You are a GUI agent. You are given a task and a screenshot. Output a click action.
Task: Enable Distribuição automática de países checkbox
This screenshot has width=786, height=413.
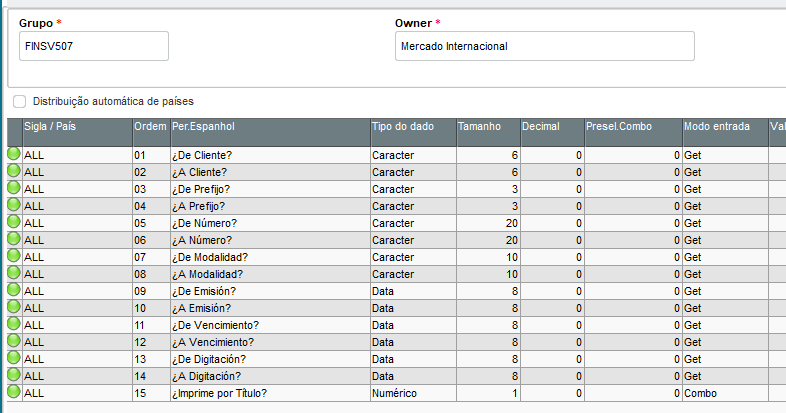pyautogui.click(x=20, y=101)
